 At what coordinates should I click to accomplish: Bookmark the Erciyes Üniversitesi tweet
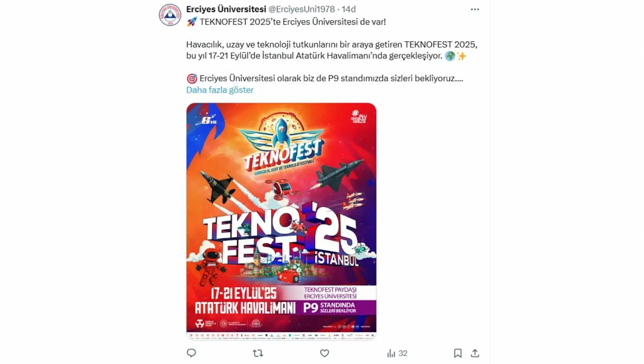click(458, 353)
